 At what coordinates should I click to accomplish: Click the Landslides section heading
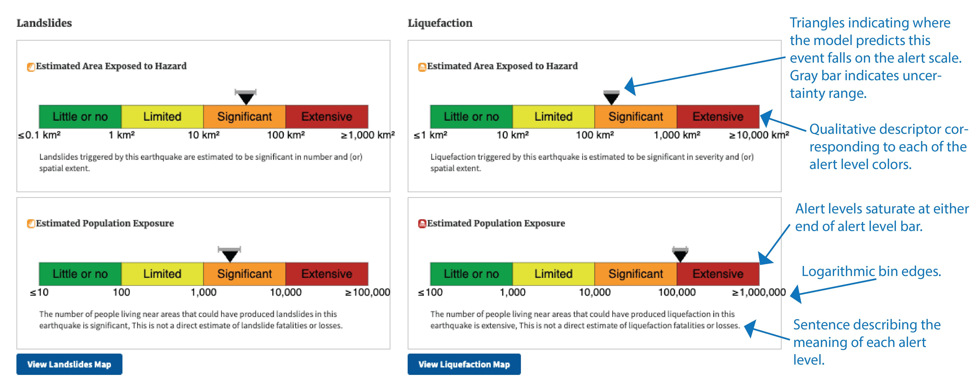[x=44, y=23]
